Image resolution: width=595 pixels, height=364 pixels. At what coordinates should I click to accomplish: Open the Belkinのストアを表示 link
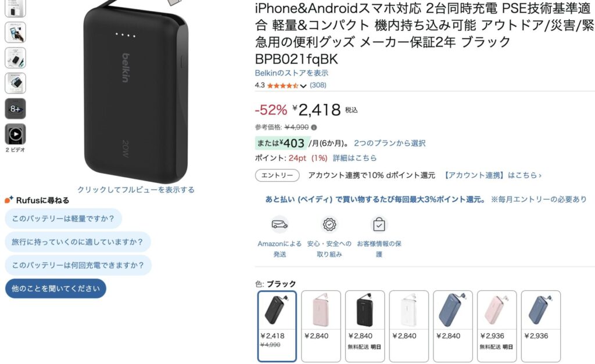click(292, 73)
